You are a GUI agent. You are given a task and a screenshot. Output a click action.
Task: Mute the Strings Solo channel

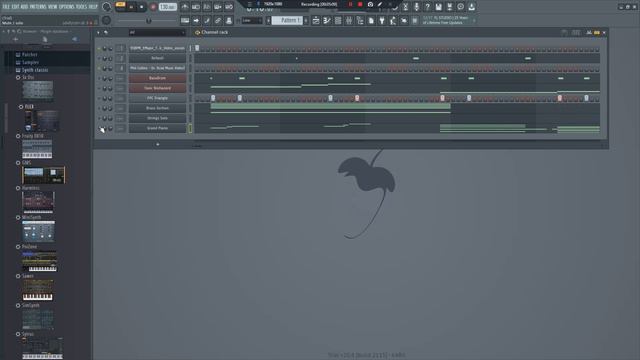99,118
